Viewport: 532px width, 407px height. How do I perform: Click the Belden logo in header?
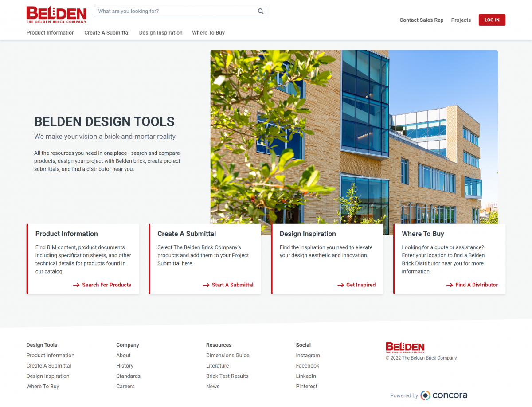click(56, 15)
